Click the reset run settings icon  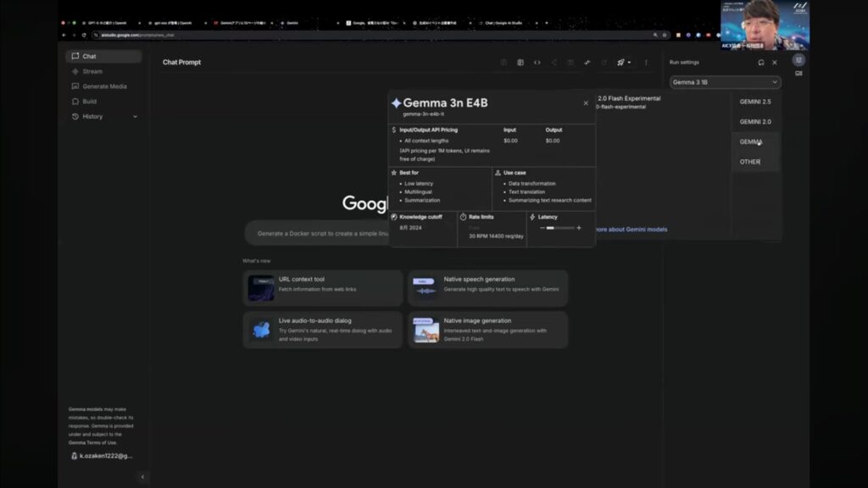[x=761, y=62]
